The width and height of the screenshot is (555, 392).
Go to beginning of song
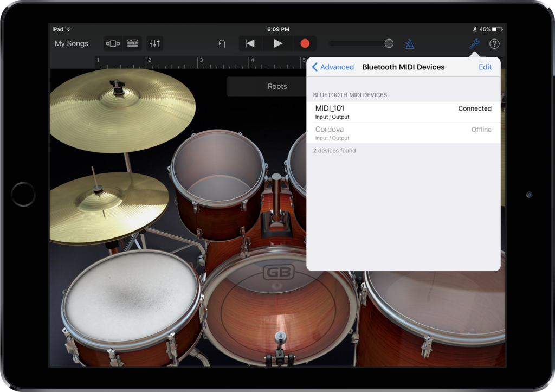coord(250,43)
